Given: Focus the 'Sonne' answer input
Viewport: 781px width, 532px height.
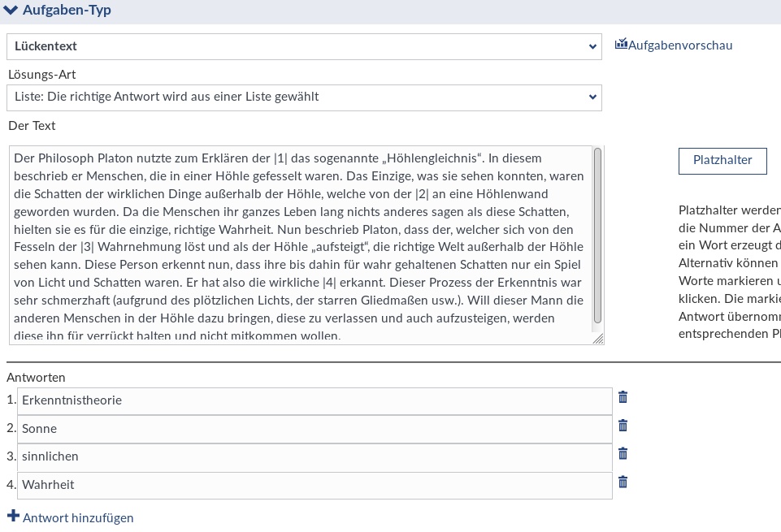Looking at the screenshot, I should pyautogui.click(x=314, y=429).
